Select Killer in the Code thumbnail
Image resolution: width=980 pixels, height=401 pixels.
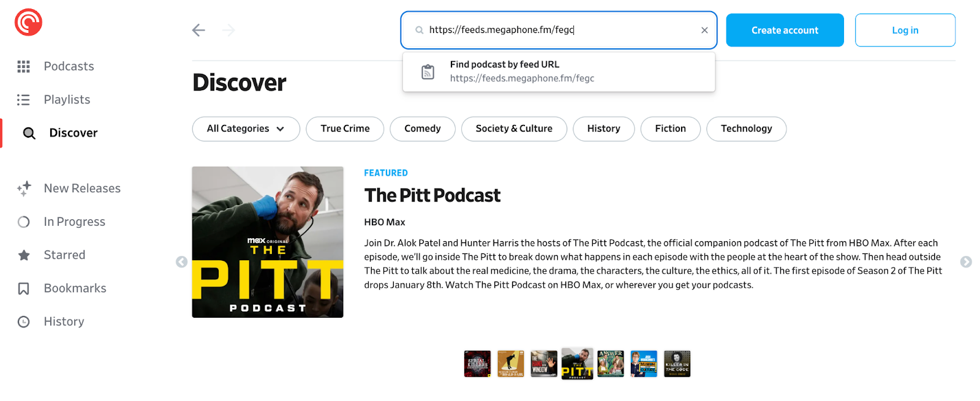coord(677,364)
